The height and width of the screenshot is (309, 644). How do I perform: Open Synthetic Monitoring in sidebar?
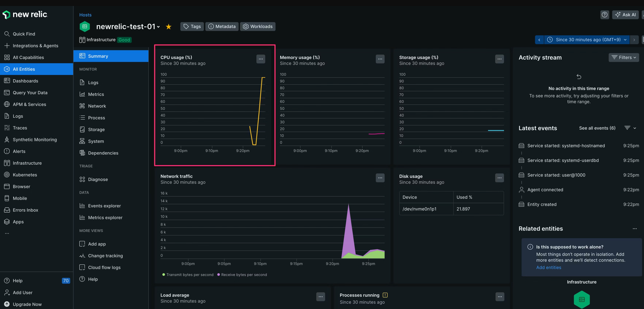tap(35, 139)
